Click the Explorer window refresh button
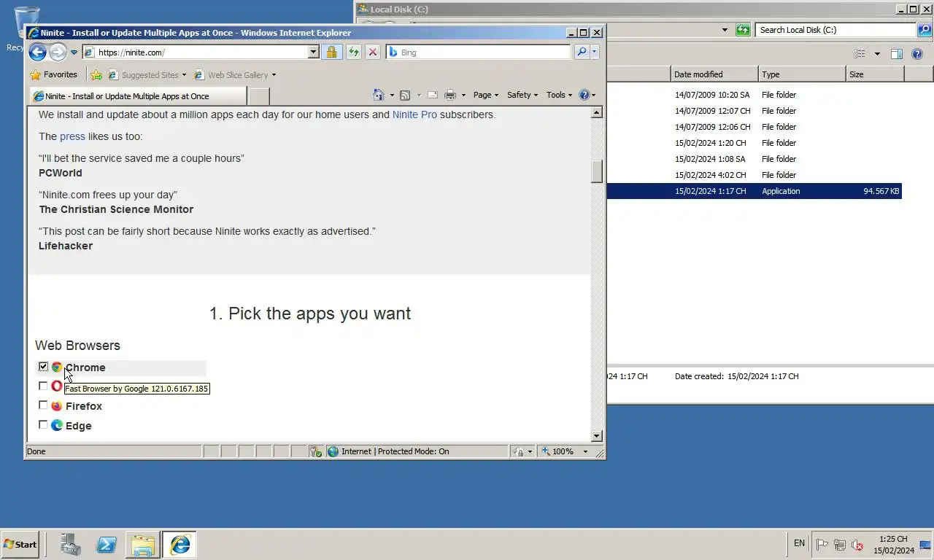This screenshot has height=560, width=934. click(743, 30)
